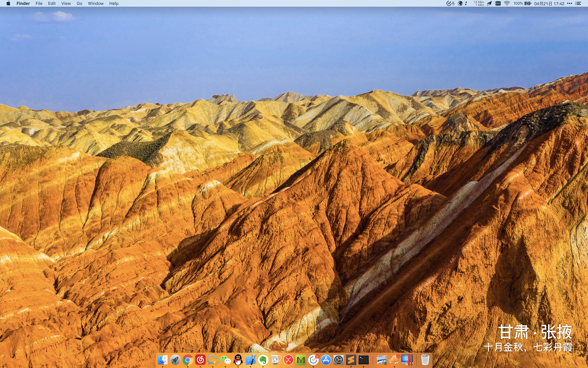Open the Window menu
The width and height of the screenshot is (588, 368).
pos(96,3)
